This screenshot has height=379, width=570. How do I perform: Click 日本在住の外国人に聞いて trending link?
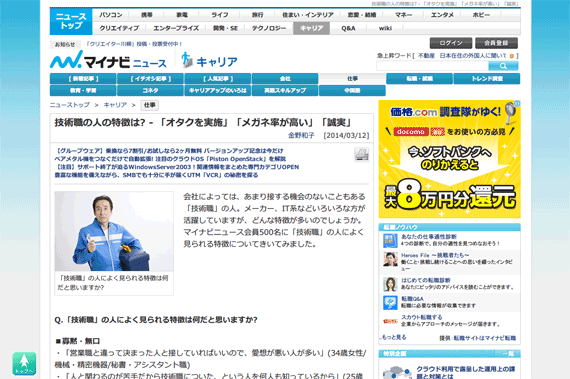tap(473, 56)
